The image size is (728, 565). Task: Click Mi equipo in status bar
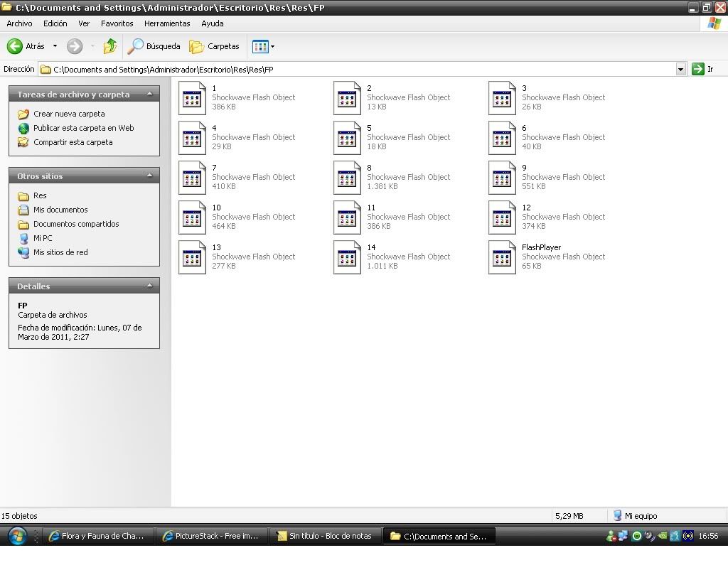point(635,516)
